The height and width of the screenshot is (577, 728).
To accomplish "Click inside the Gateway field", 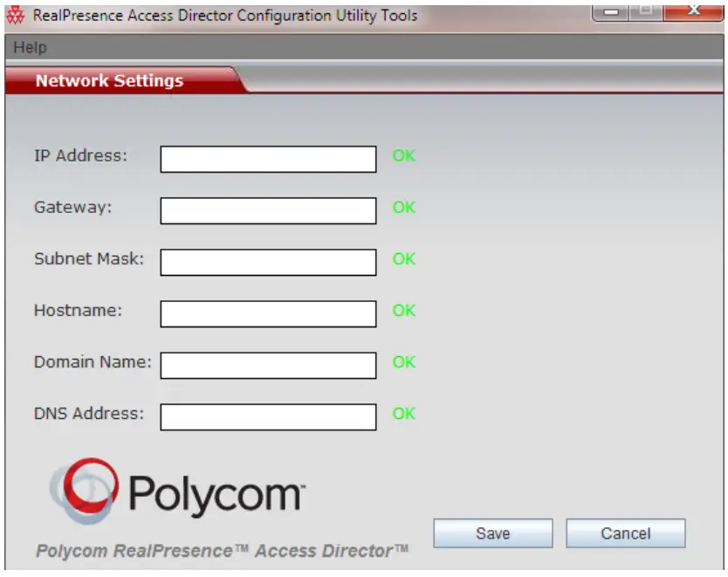I will pyautogui.click(x=266, y=208).
